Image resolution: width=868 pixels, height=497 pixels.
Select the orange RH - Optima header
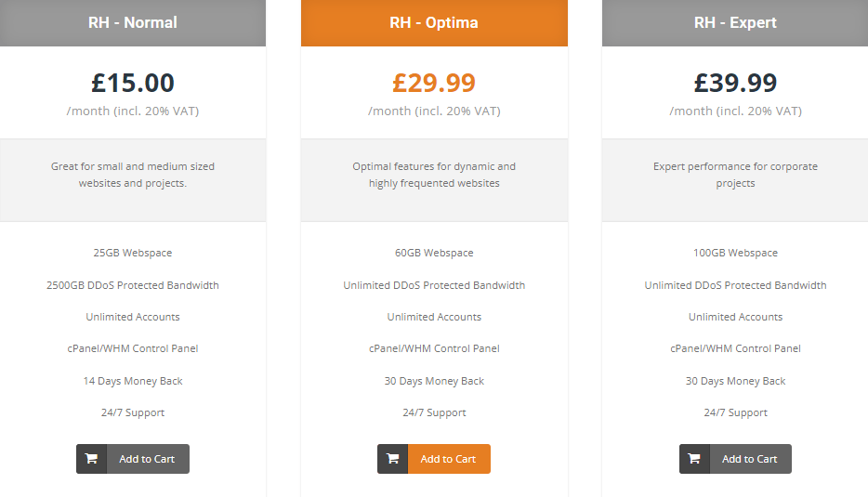(x=434, y=22)
